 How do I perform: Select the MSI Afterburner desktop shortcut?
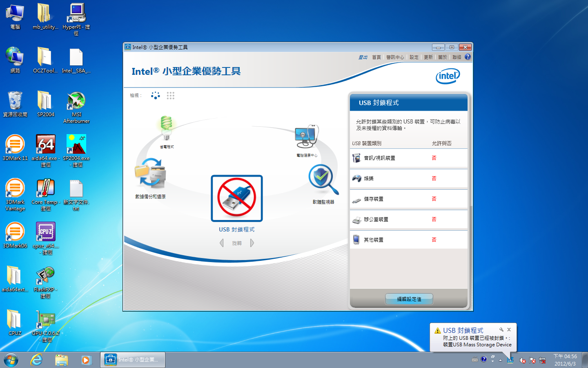point(76,107)
